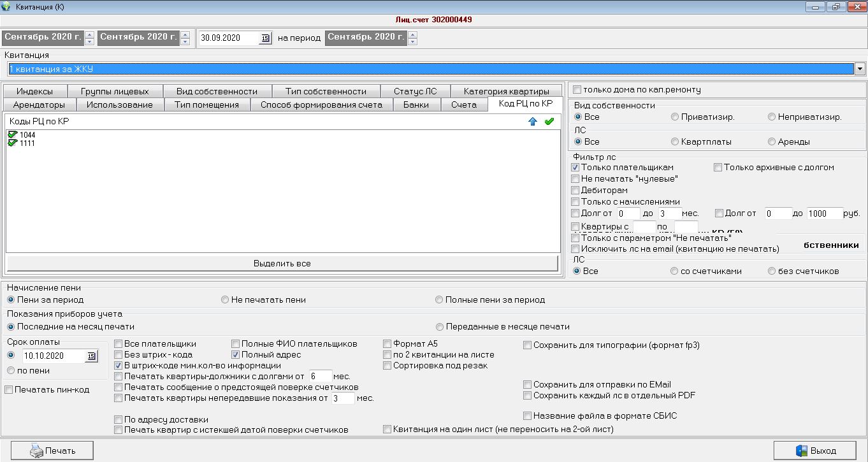Expand the Квитанция dropdown list
Viewport: 868px width, 462px height.
click(860, 69)
